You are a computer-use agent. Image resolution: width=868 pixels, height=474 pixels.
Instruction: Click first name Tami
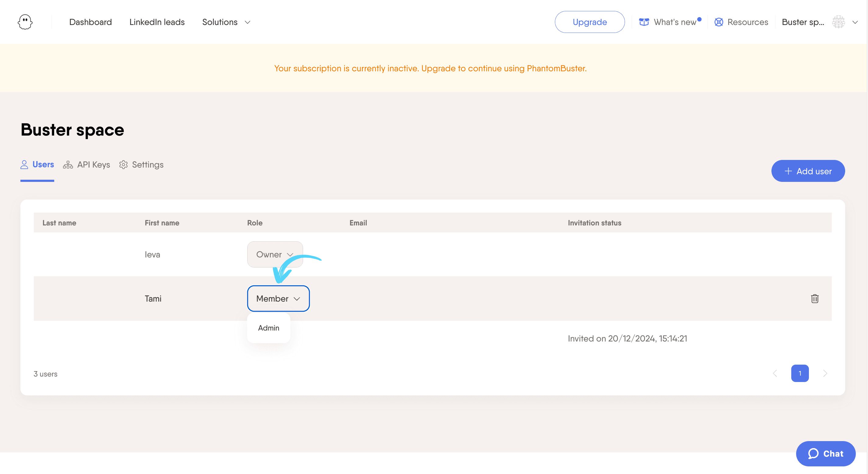click(x=153, y=298)
